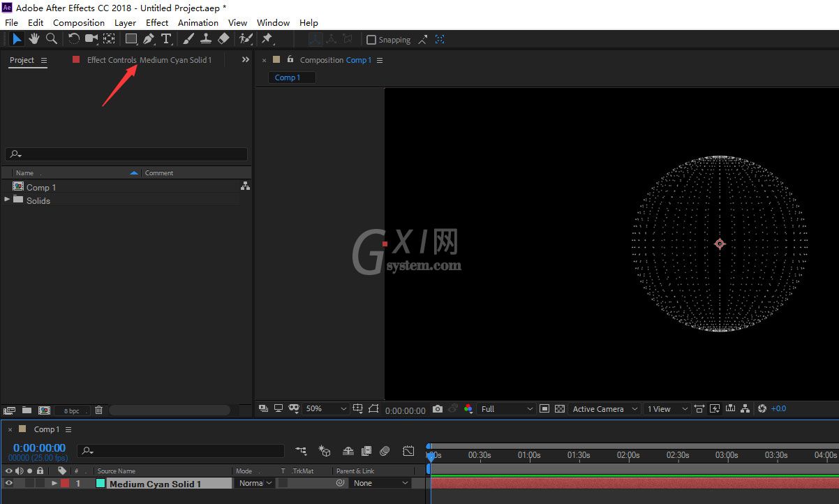
Task: Click the timeline layer search field
Action: [x=181, y=451]
